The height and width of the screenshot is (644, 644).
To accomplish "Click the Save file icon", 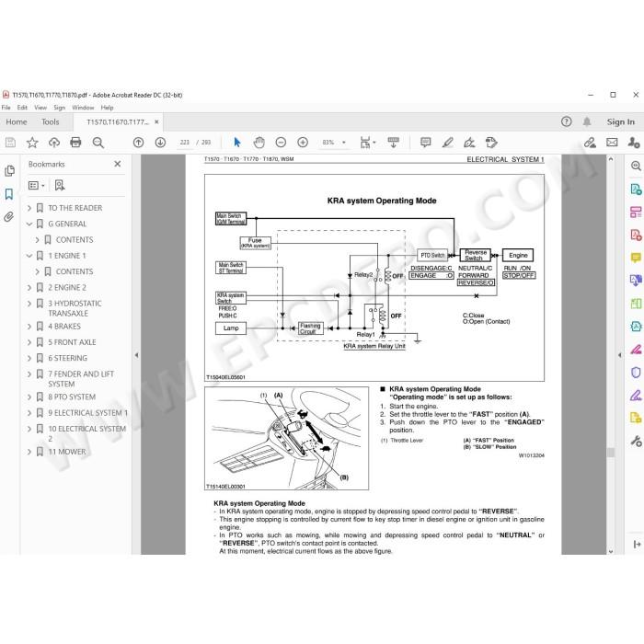I will [10, 143].
